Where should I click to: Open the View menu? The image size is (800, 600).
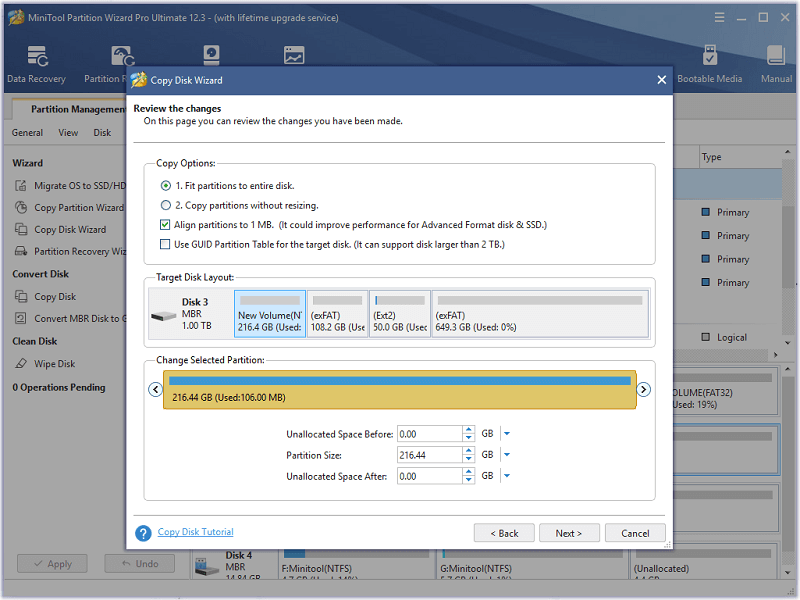(68, 133)
